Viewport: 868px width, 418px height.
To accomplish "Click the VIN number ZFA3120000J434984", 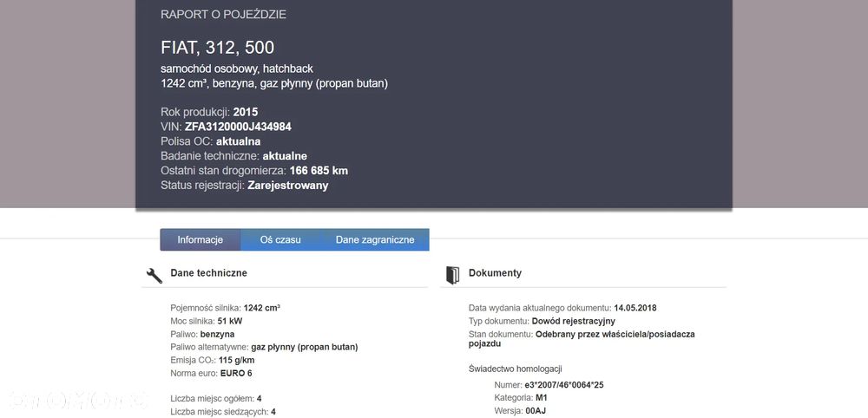I will (x=238, y=127).
